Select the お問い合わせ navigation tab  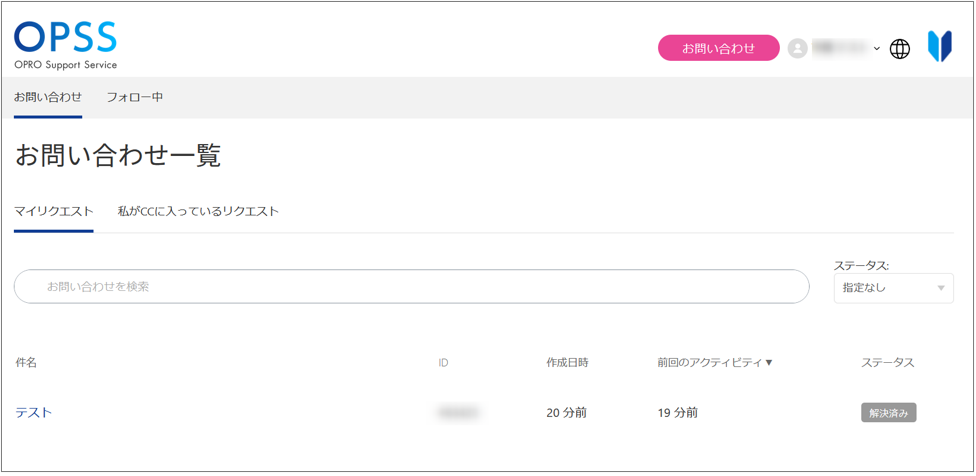48,98
